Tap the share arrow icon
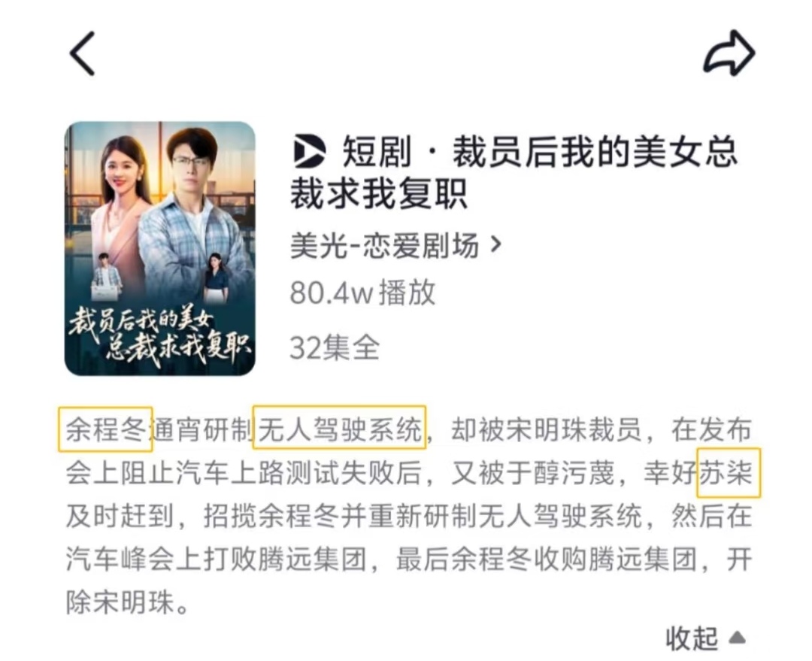 pos(729,53)
